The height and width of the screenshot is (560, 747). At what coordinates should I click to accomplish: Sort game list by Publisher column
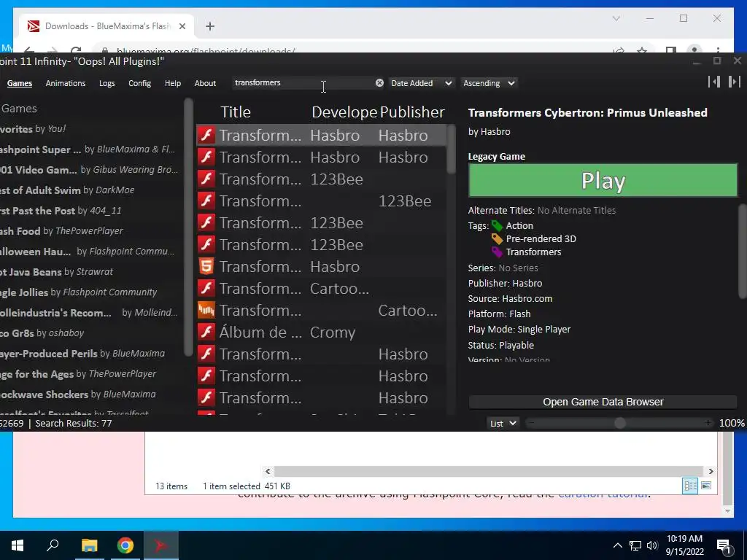point(413,112)
